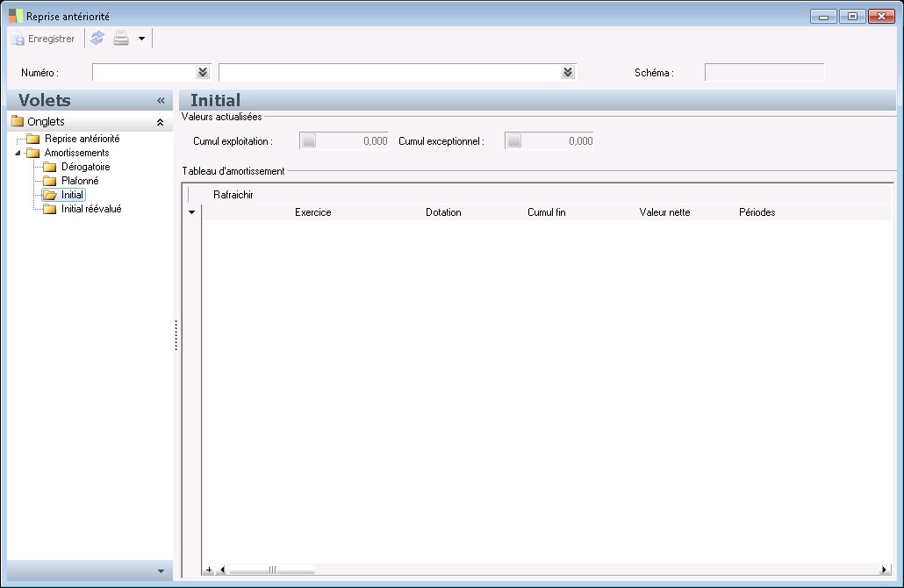Toggle the Cumul exploitation checkbox
This screenshot has width=904, height=588.
[x=308, y=140]
